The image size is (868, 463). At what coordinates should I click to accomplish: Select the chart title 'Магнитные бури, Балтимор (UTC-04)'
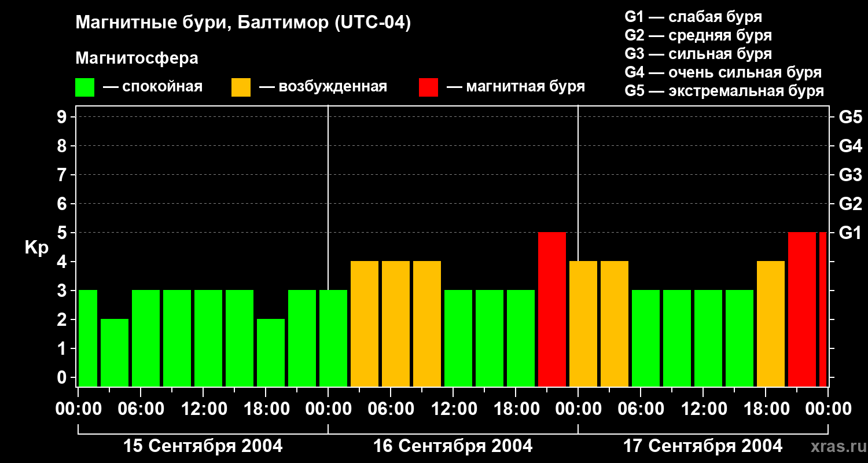pyautogui.click(x=243, y=23)
